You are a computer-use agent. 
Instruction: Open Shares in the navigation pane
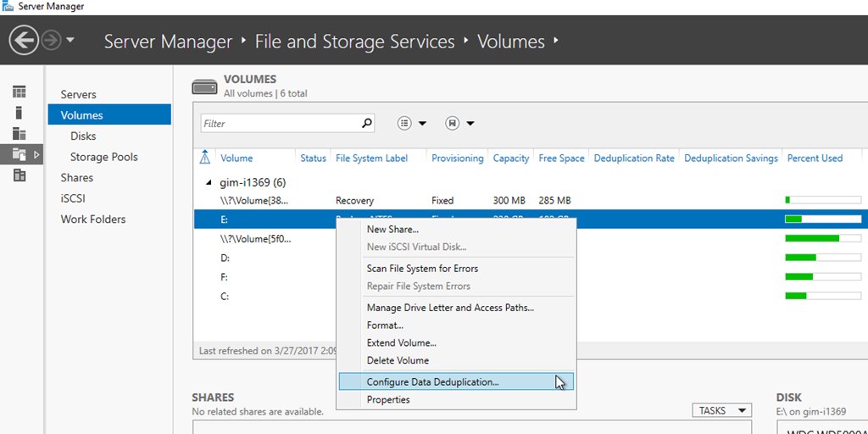coord(77,178)
